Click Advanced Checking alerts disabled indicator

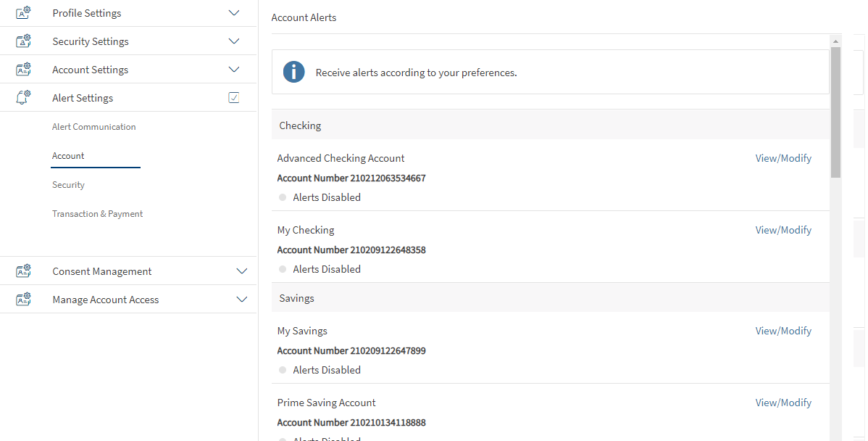pos(283,197)
